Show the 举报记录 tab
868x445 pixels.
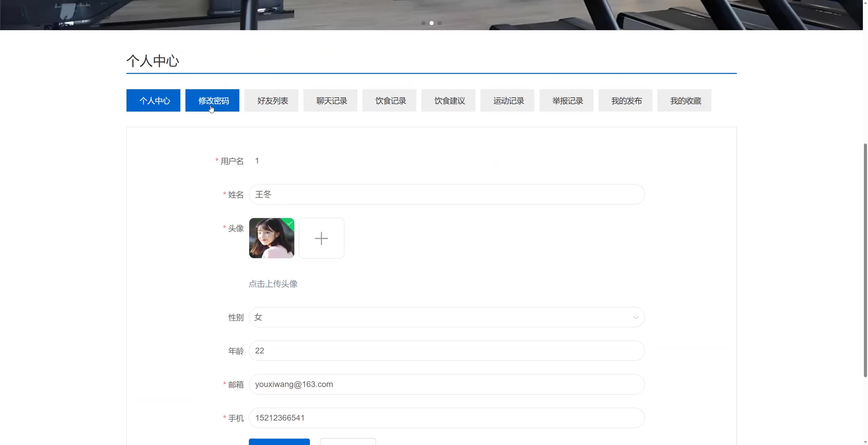[x=566, y=100]
